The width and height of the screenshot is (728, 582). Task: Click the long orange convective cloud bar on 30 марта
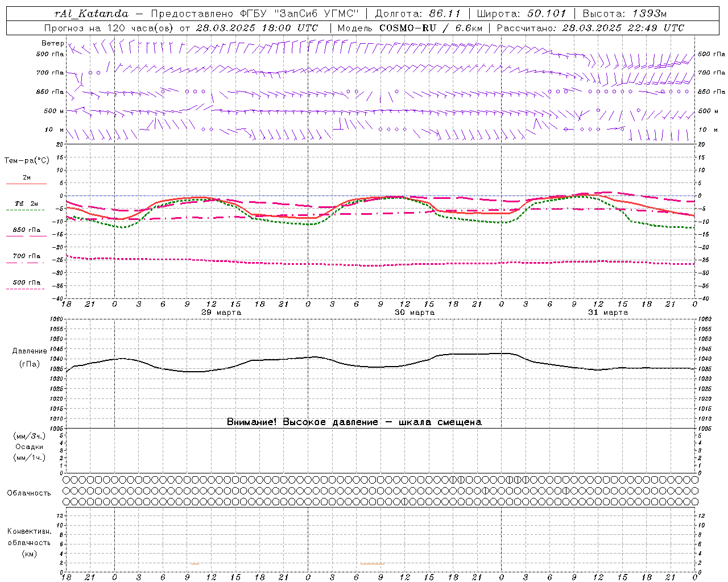click(x=373, y=564)
